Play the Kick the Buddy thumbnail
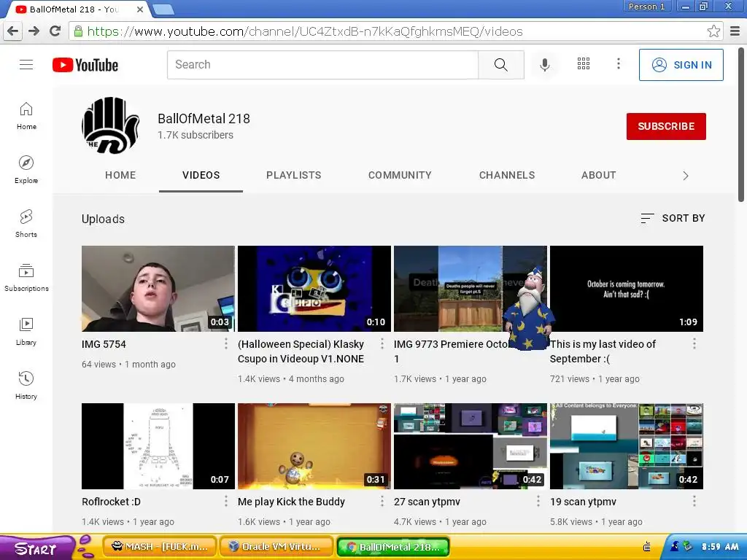 click(314, 446)
